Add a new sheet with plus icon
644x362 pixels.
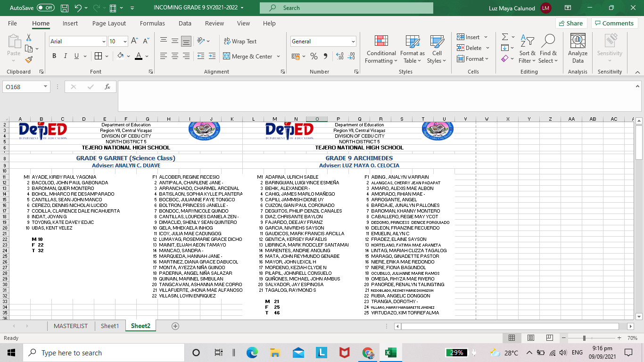click(175, 326)
